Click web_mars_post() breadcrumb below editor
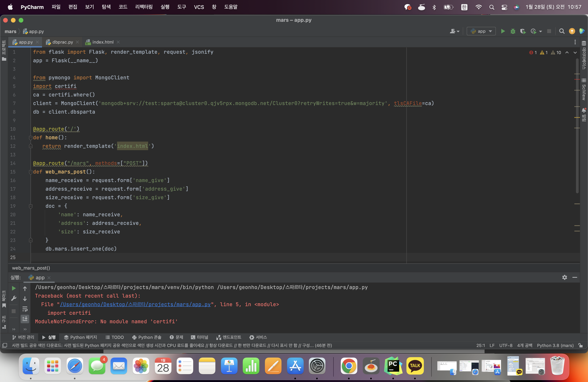This screenshot has width=588, height=382. point(31,268)
